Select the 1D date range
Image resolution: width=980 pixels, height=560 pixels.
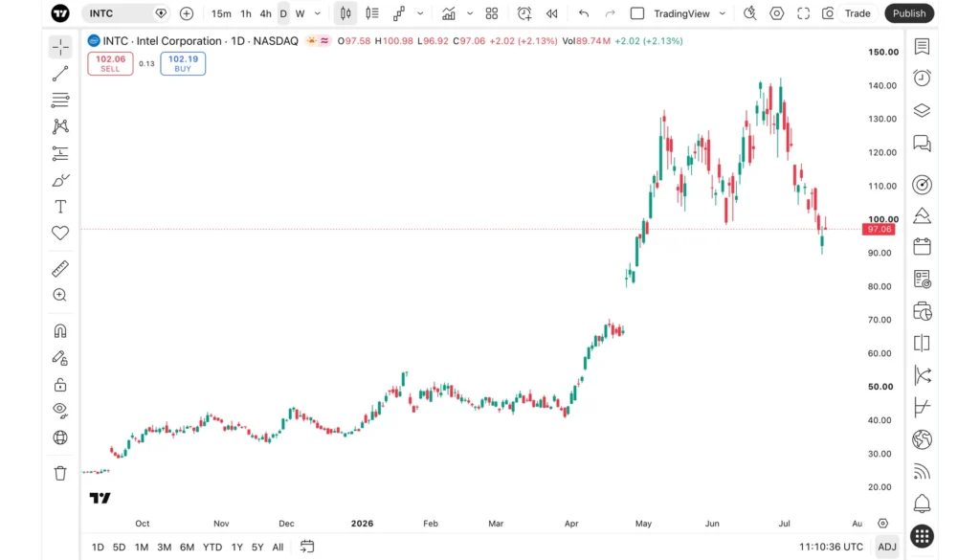99,547
